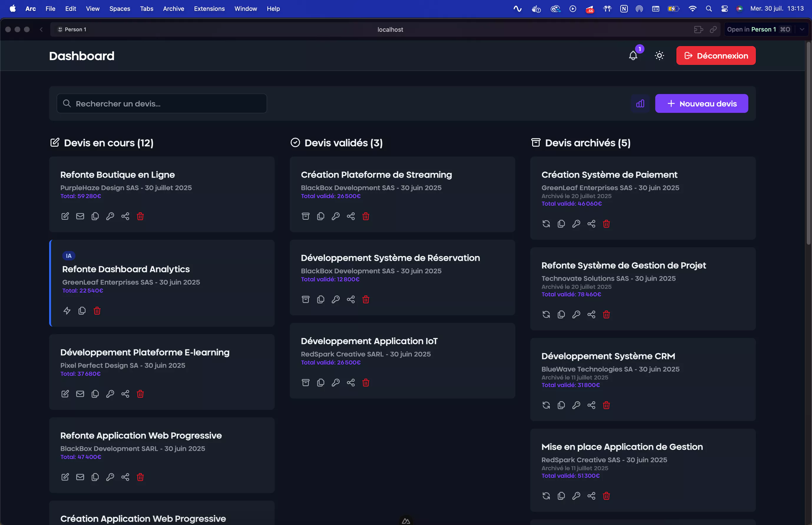812x525 pixels.
Task: Click the Rechercher un devis search field
Action: (162, 104)
